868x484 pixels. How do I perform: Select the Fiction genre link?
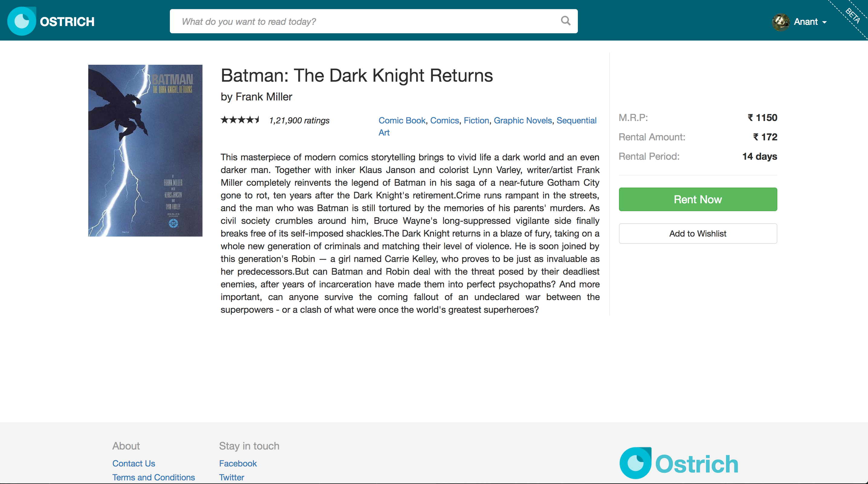(476, 120)
